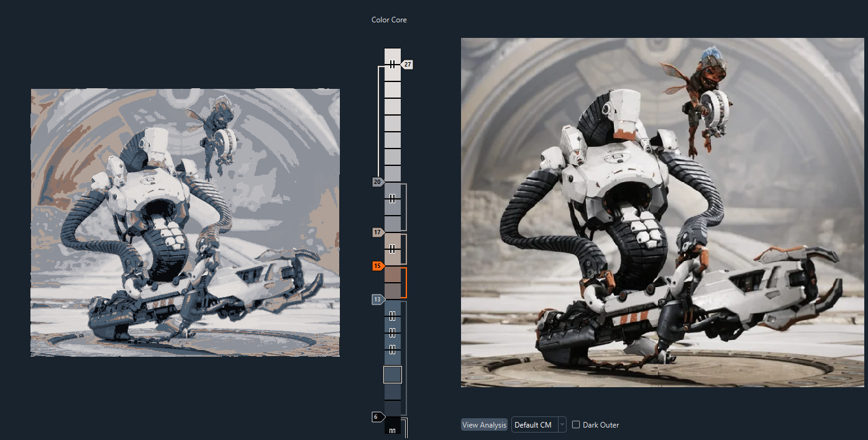
Task: Click the blue-gray marker tag labeled 13
Action: tap(378, 300)
